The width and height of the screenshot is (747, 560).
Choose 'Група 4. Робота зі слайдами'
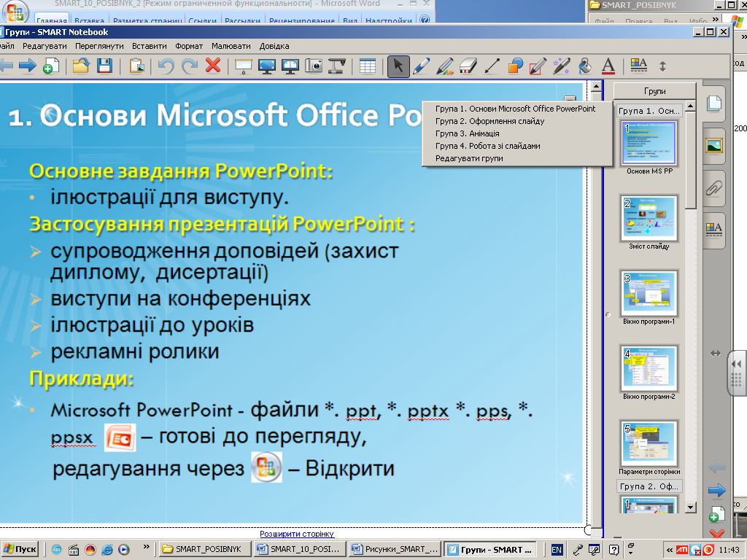pyautogui.click(x=488, y=146)
